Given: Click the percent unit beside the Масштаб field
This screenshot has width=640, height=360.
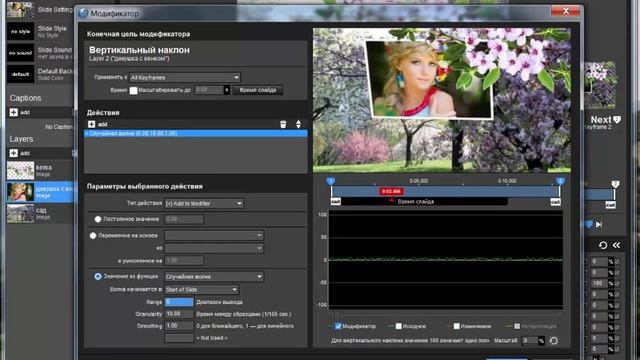Looking at the screenshot, I should coord(541,340).
